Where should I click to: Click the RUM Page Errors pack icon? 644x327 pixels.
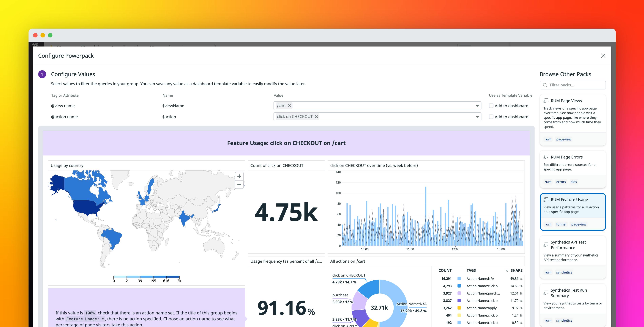coord(546,157)
